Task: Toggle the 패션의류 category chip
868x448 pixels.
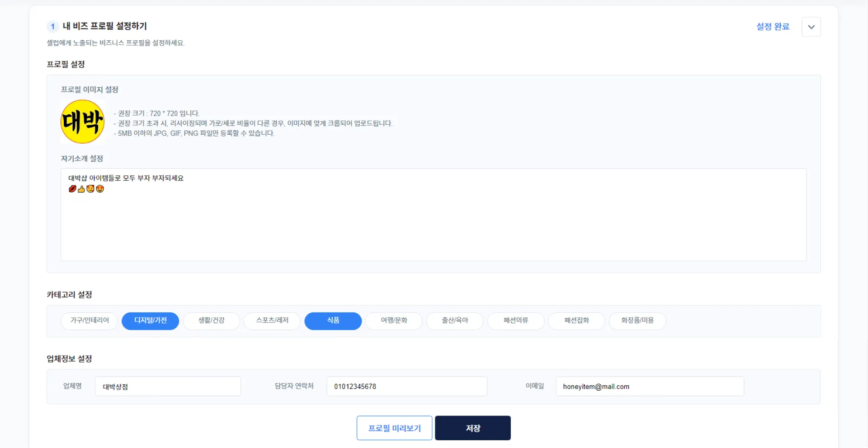Action: pyautogui.click(x=516, y=321)
